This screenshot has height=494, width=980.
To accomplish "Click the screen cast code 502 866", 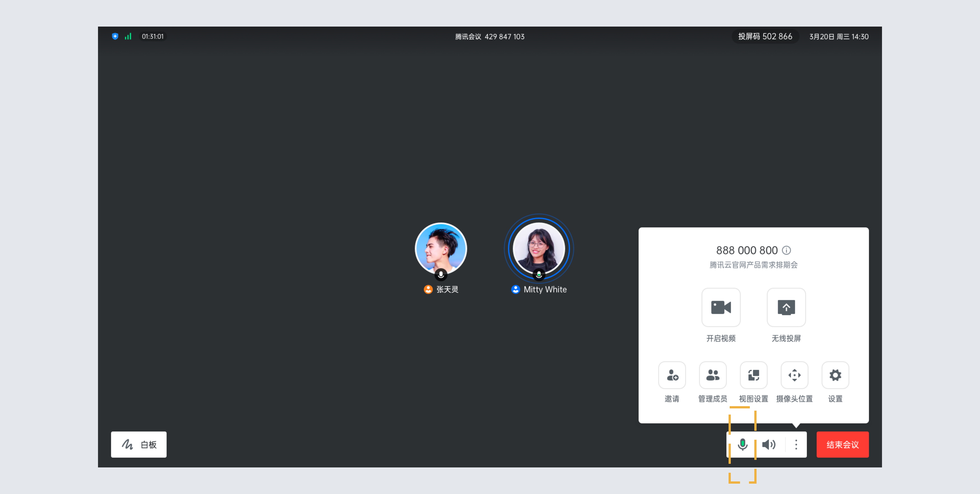I will coord(765,36).
